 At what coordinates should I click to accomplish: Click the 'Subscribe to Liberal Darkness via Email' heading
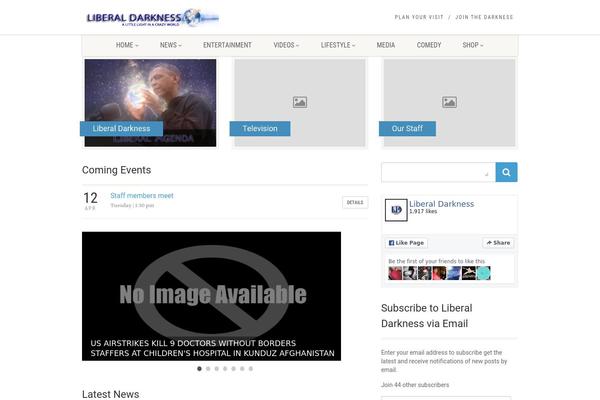(427, 316)
